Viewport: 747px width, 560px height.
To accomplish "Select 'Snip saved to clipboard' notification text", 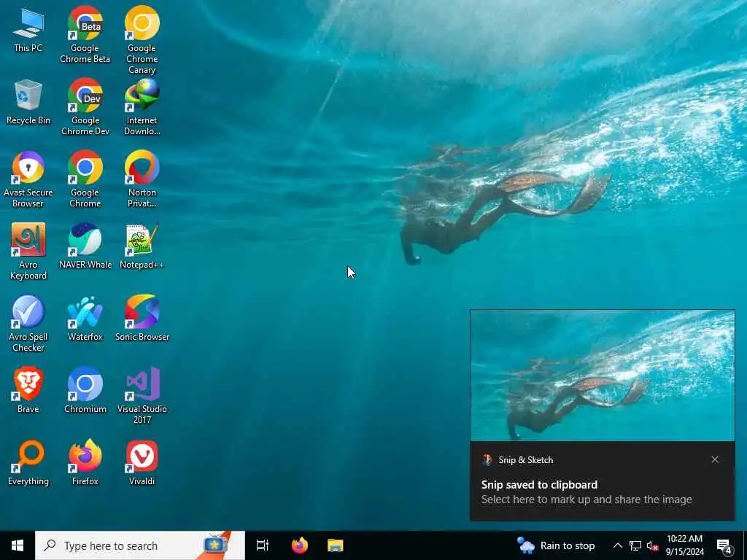I will click(539, 485).
